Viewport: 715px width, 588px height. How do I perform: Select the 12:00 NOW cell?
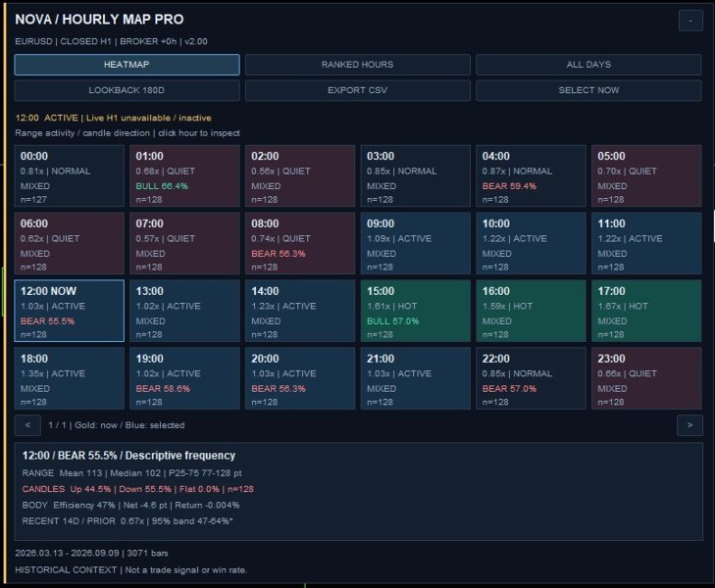(70, 311)
